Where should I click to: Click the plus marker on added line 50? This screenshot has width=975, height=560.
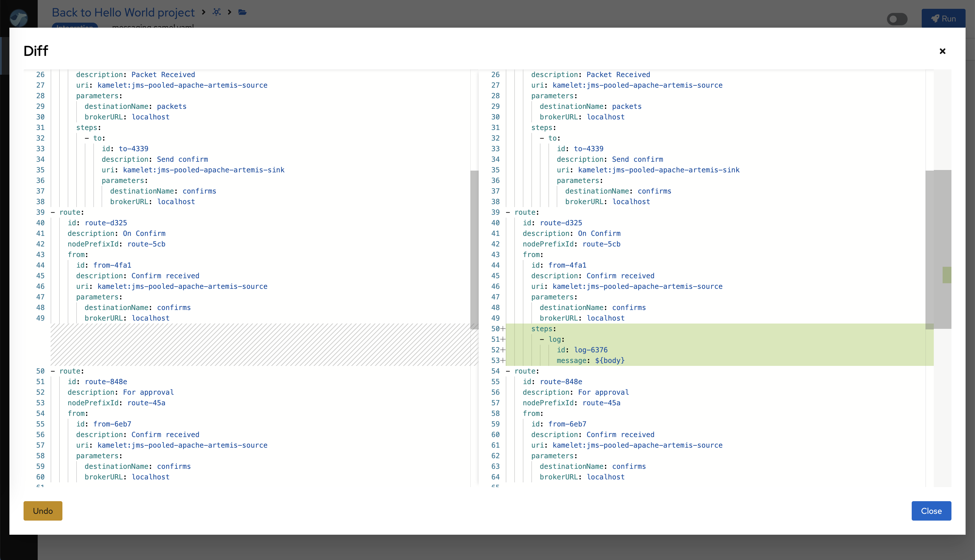pos(503,329)
